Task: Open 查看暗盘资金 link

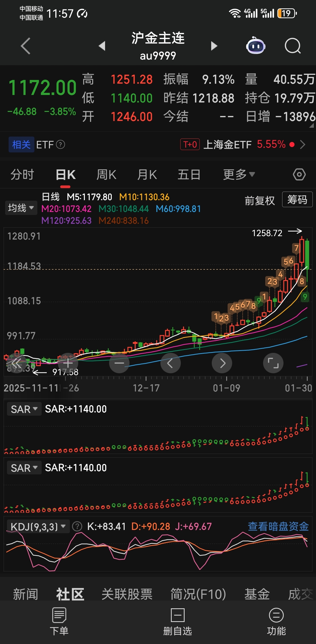Action: [278, 526]
